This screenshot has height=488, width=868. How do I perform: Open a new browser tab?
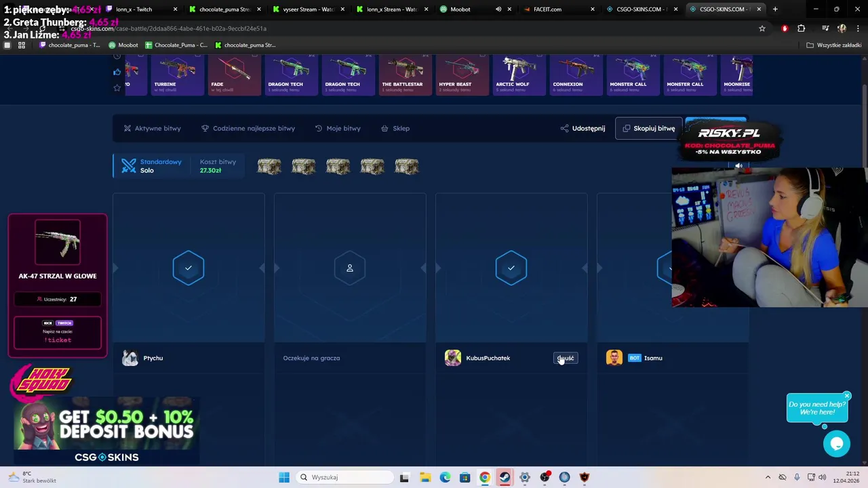[775, 9]
